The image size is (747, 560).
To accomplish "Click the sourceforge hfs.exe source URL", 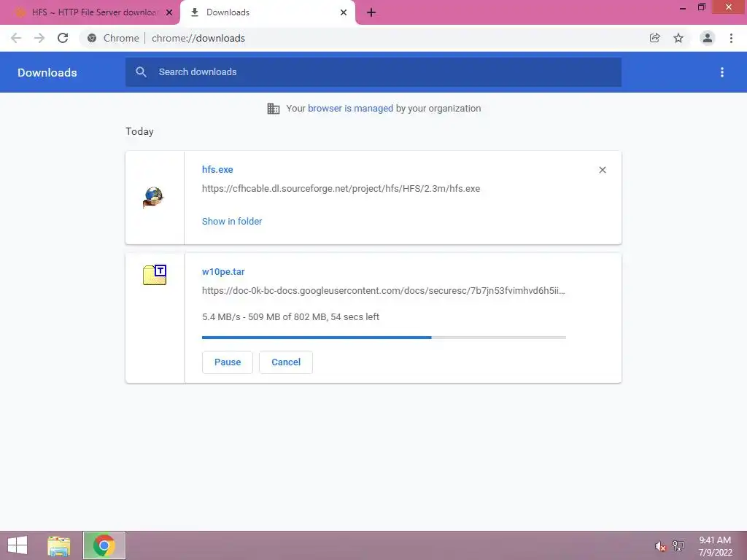I will click(x=341, y=189).
